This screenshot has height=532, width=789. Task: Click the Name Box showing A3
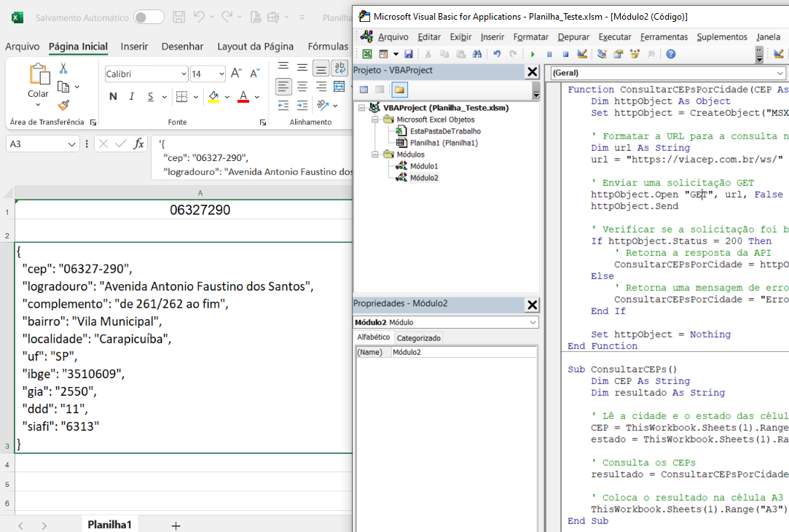click(35, 144)
